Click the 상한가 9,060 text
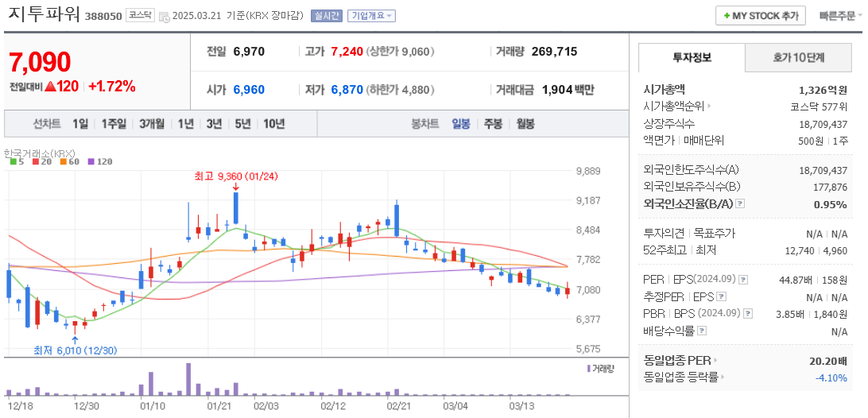The width and height of the screenshot is (868, 418). pyautogui.click(x=401, y=52)
